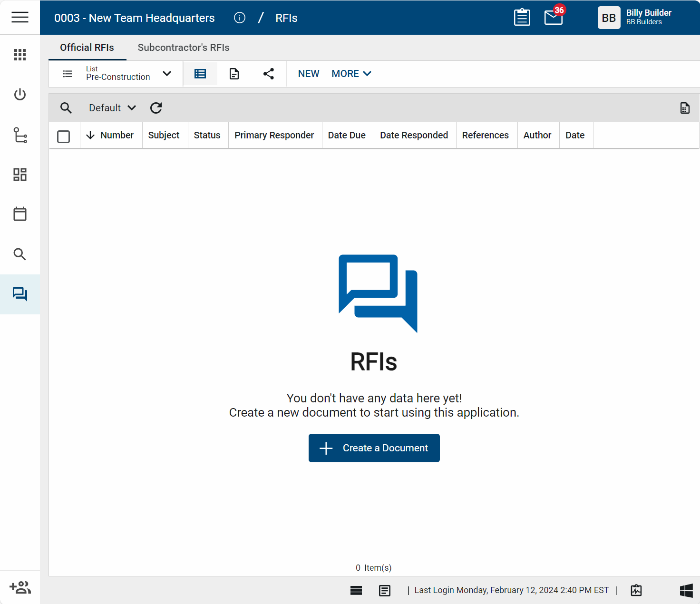The image size is (700, 604).
Task: Switch to document view
Action: tap(234, 74)
